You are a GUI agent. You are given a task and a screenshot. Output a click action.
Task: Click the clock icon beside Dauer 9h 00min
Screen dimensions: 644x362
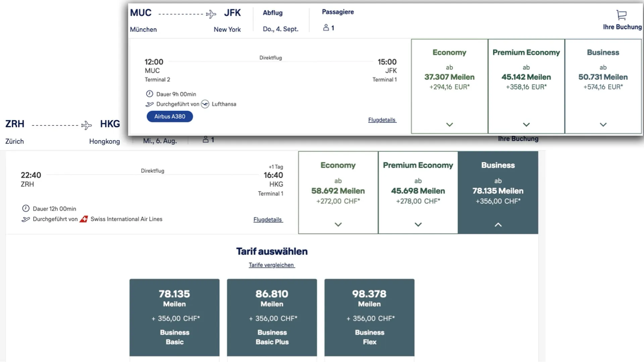click(150, 94)
